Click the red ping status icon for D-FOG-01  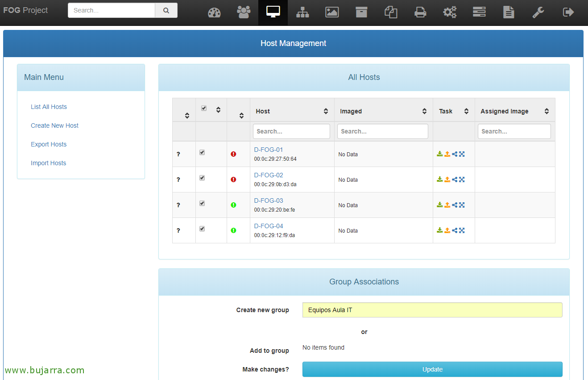233,154
